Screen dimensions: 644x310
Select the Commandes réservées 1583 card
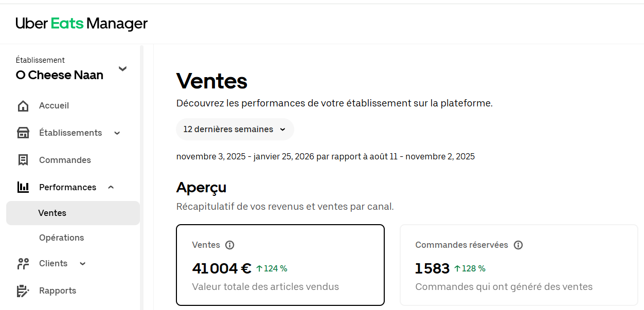[519, 265]
